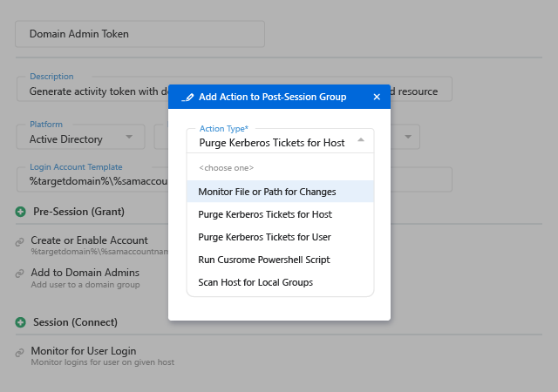
Task: Select Monitor File or Path for Changes
Action: 267,192
